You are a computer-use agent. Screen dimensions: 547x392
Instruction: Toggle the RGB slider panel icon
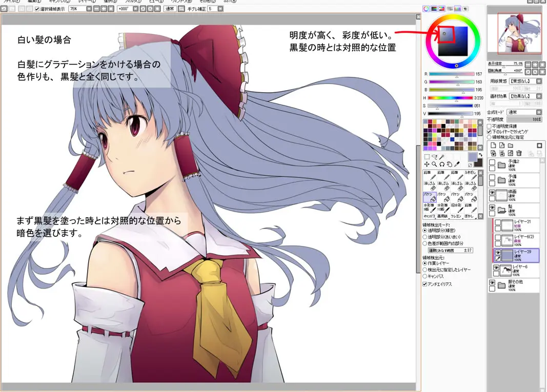click(x=434, y=9)
